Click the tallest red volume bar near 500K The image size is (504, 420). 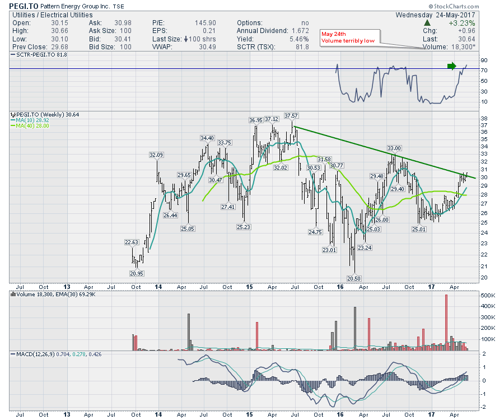coord(446,323)
